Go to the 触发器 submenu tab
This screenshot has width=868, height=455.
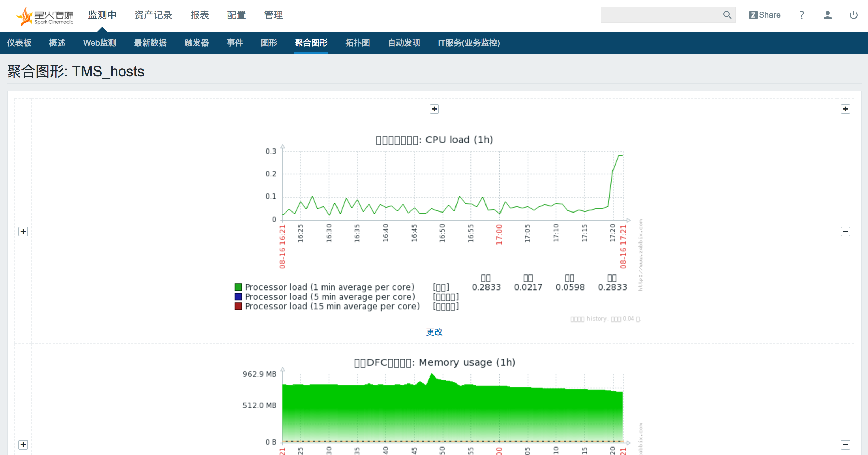point(197,43)
